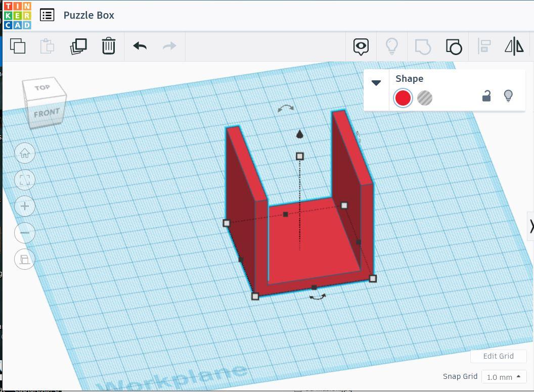Open the Tinkercad logo home link
534x392 pixels.
17,15
